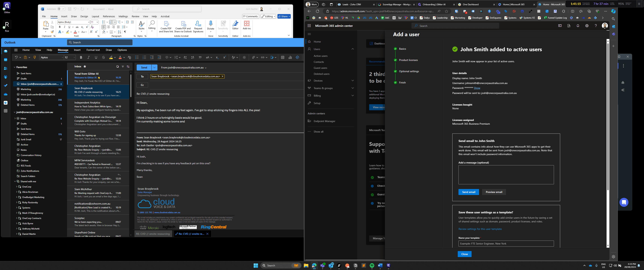Click the Close button on Add a user

pyautogui.click(x=464, y=254)
